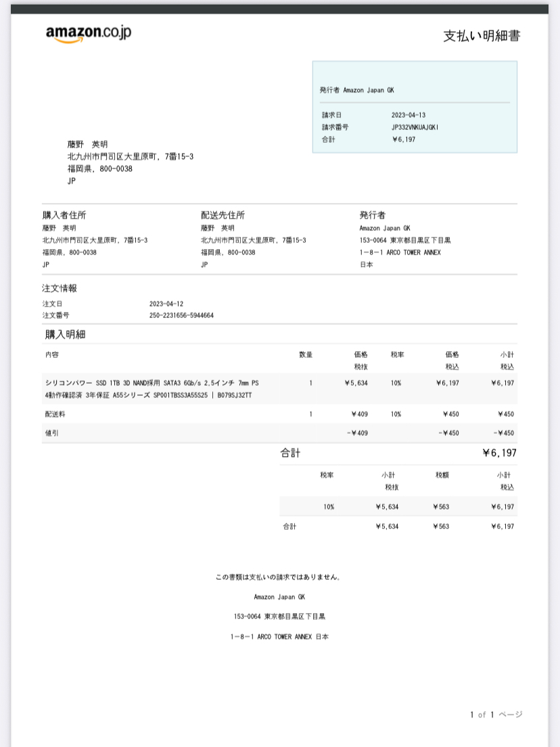Click the amazon.co.jp logo
Screen dimensions: 560x747
(88, 34)
